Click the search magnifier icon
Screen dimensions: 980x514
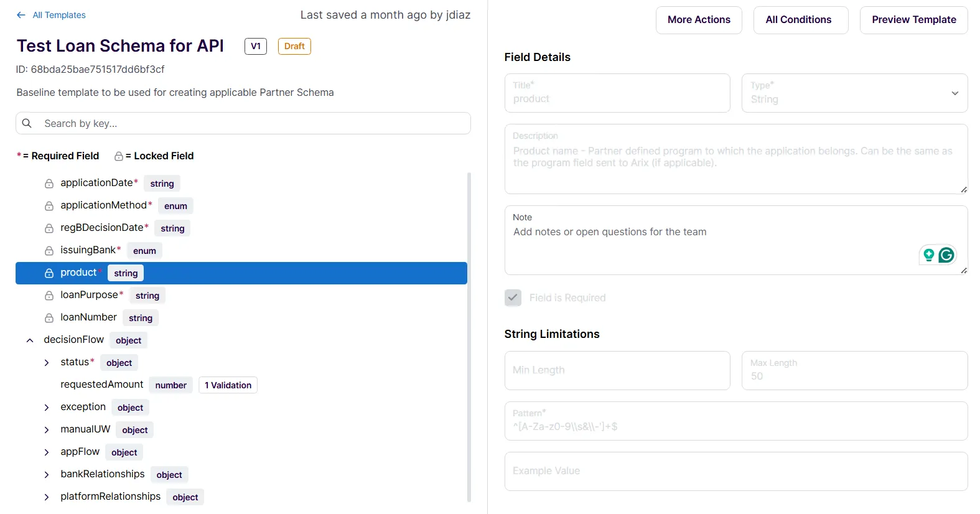(x=27, y=123)
